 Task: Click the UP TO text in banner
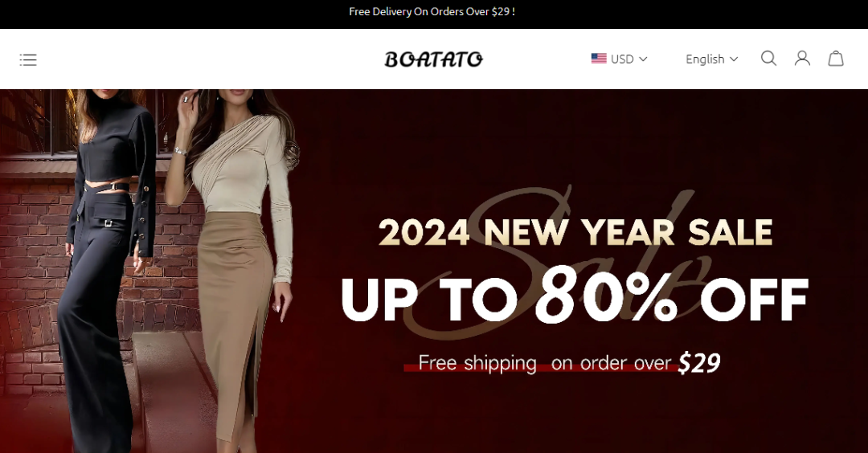point(429,300)
